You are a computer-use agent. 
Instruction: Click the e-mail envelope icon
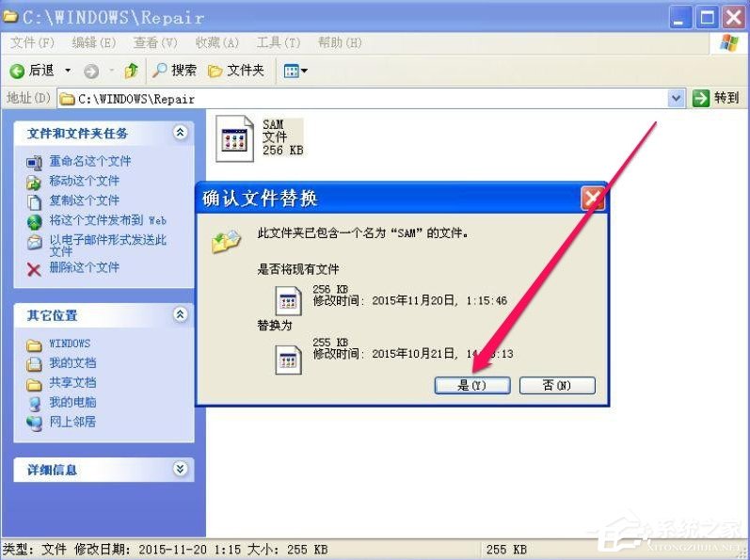pos(34,242)
